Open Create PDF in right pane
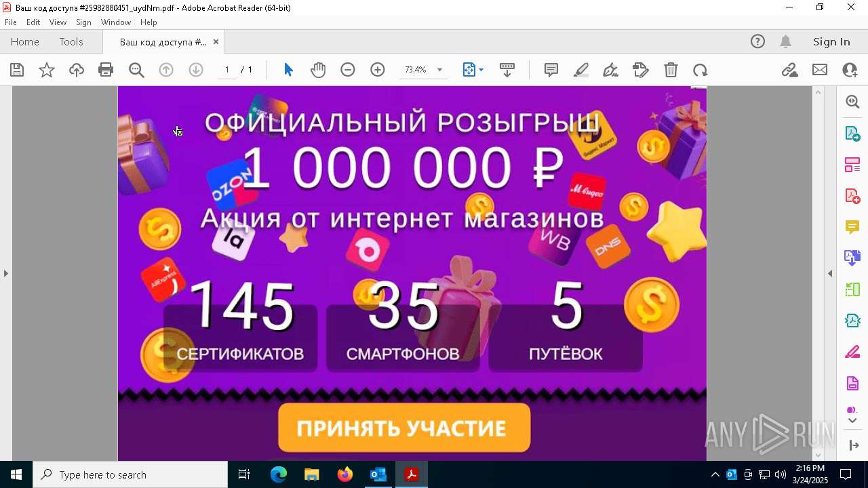868x488 pixels. (852, 196)
